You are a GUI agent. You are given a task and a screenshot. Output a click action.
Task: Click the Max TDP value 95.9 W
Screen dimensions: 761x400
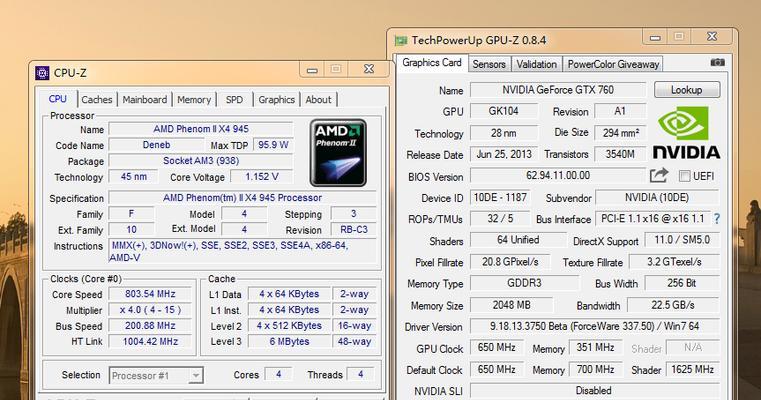tap(273, 145)
